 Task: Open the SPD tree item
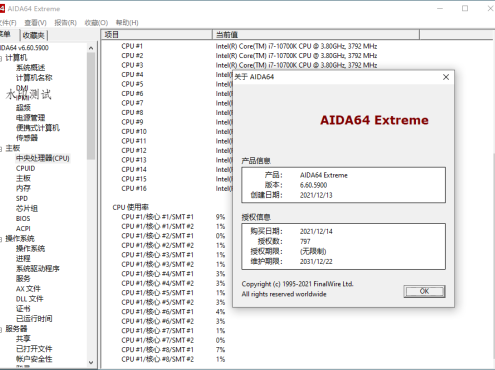pyautogui.click(x=22, y=198)
